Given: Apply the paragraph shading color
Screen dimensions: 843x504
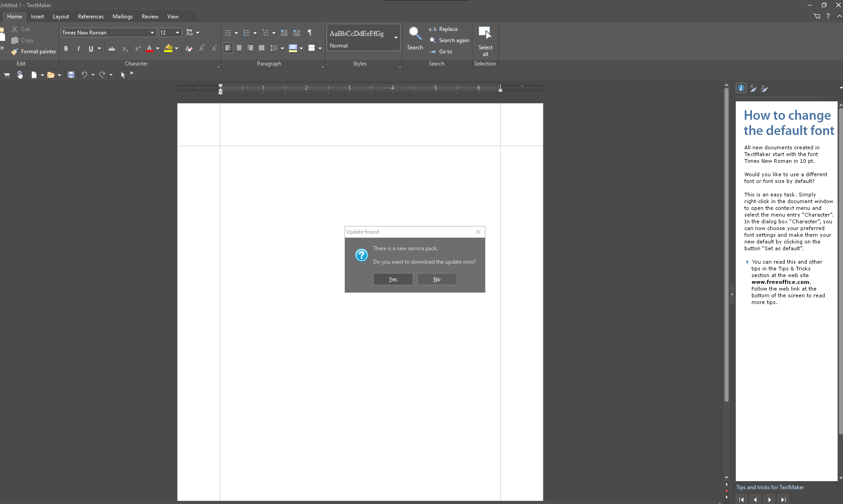Looking at the screenshot, I should [293, 48].
